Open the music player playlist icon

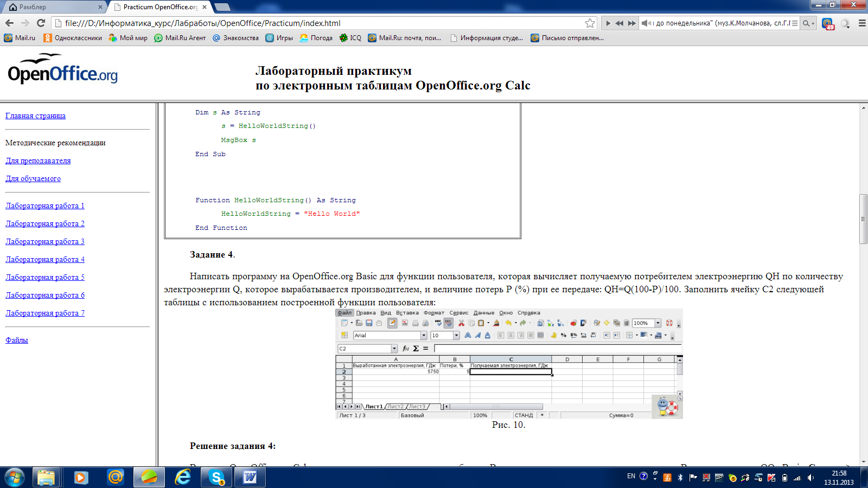[x=795, y=23]
